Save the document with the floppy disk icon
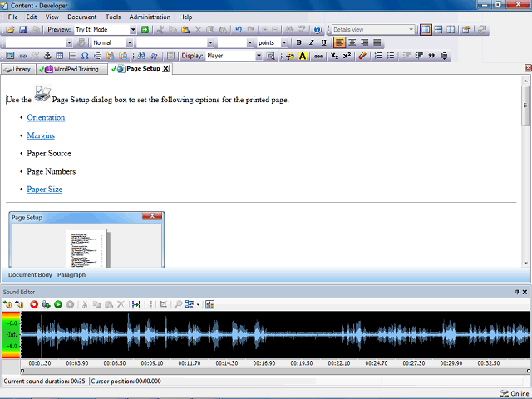The height and width of the screenshot is (399, 532). click(22, 30)
